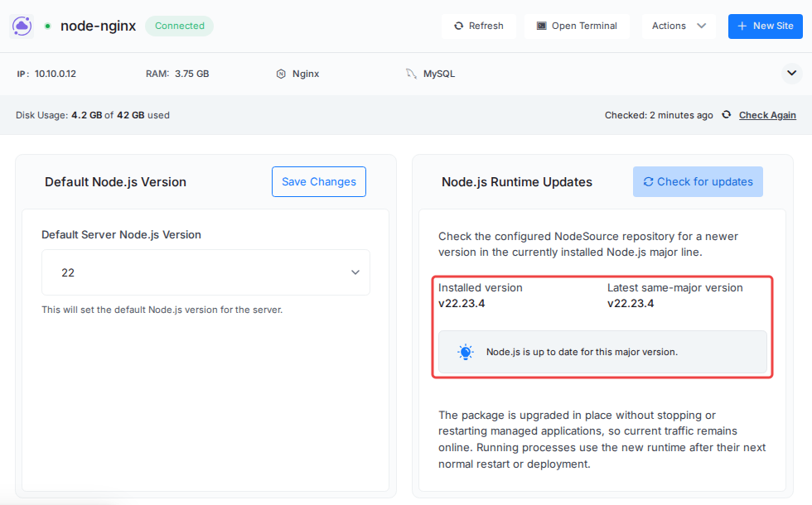Click the Connected status badge
Image resolution: width=812 pixels, height=505 pixels.
[x=179, y=26]
